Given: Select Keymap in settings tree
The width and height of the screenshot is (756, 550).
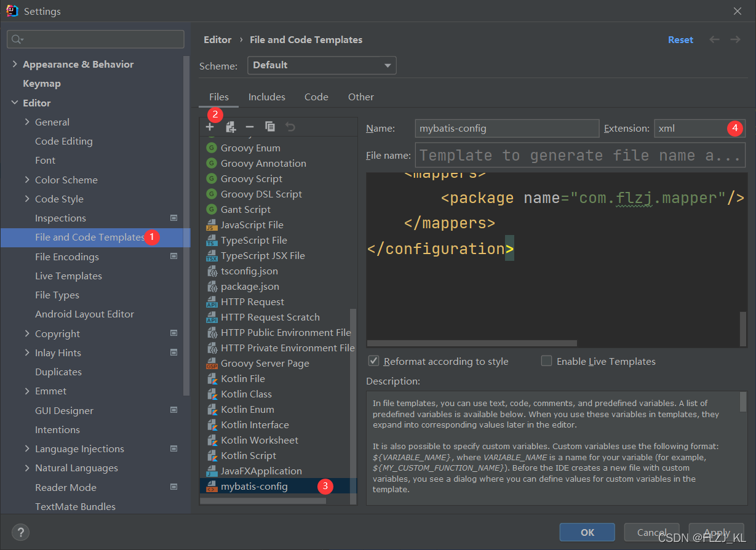Looking at the screenshot, I should [x=42, y=83].
